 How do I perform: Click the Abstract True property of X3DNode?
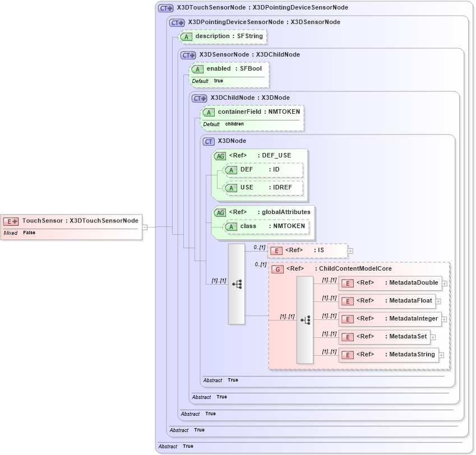[x=221, y=380]
